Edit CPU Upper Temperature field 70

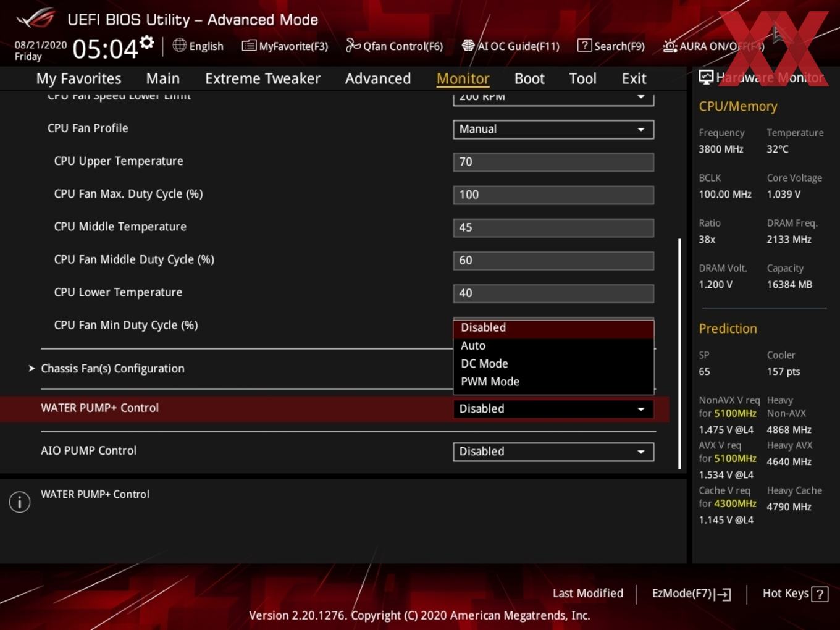point(553,162)
